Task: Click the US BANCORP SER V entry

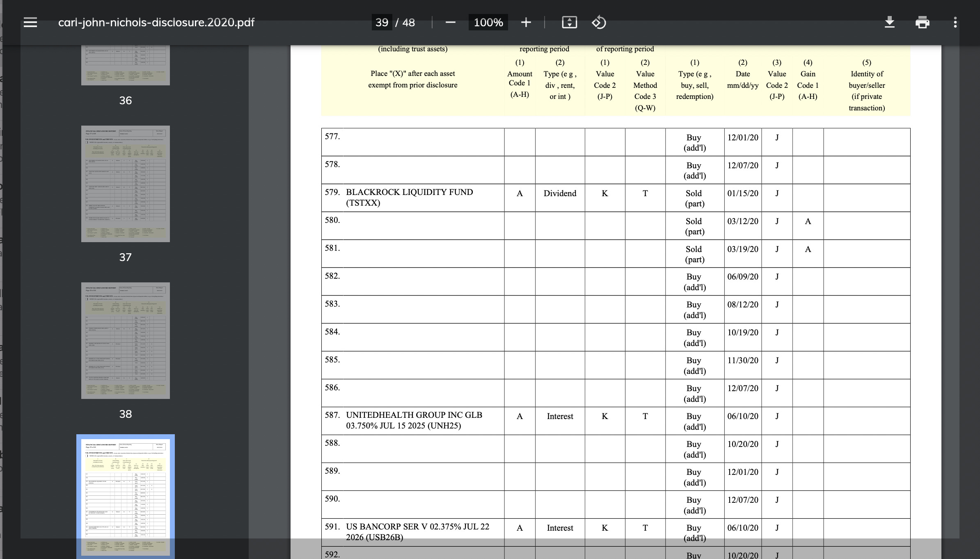Action: [417, 532]
